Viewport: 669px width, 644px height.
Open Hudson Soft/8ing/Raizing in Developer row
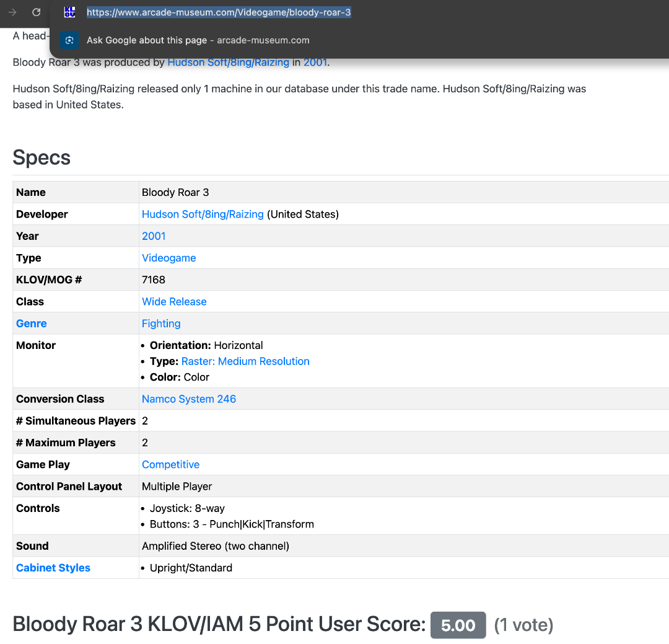tap(203, 214)
